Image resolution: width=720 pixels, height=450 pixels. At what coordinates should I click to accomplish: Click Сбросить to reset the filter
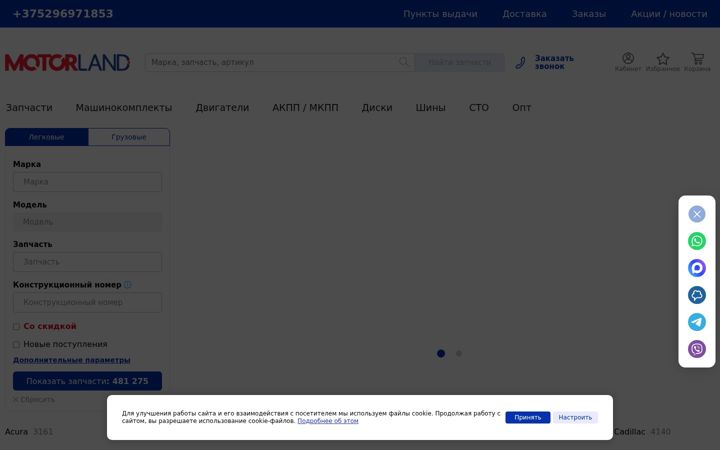pos(34,399)
